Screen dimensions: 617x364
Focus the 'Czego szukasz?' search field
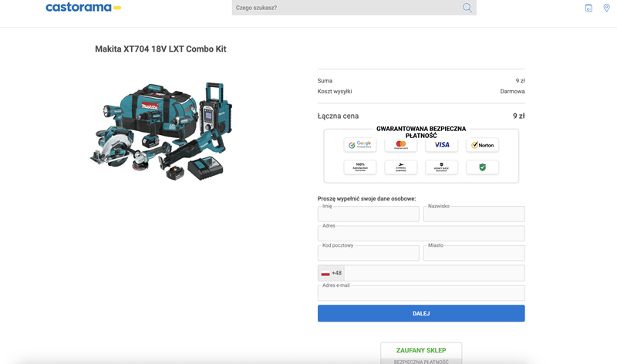point(347,8)
